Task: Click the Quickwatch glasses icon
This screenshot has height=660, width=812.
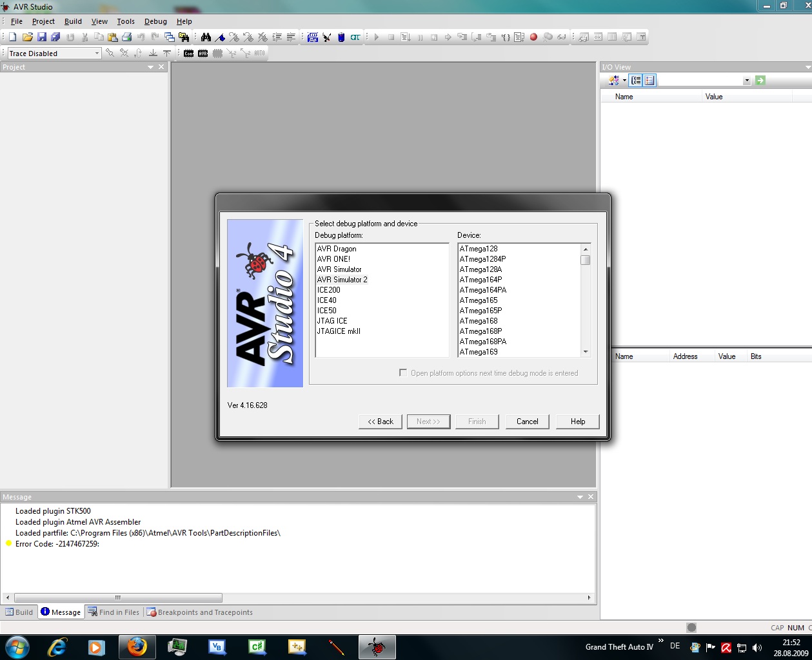Action: coord(562,37)
